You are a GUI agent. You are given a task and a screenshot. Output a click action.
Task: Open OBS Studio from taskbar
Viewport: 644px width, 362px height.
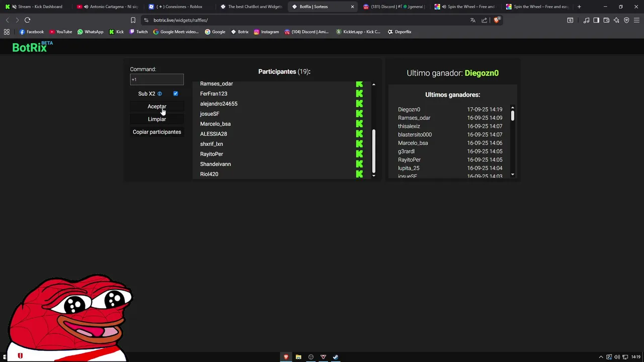point(311,357)
